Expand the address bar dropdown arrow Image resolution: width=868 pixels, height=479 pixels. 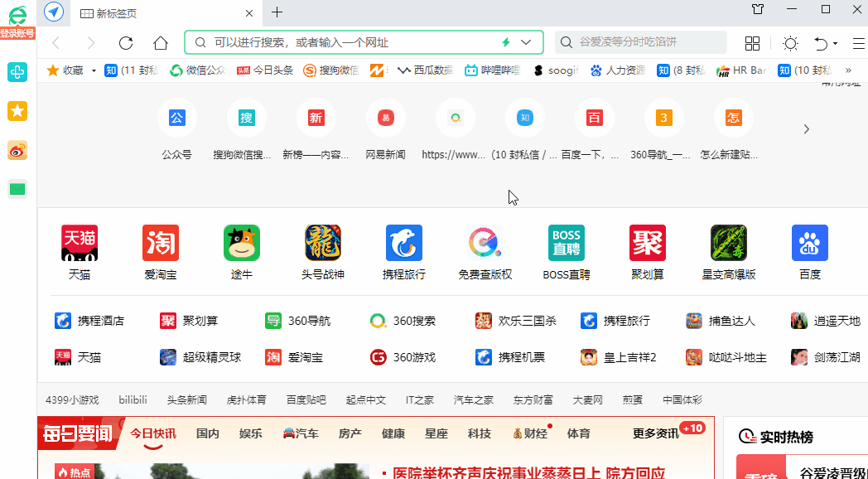(526, 42)
